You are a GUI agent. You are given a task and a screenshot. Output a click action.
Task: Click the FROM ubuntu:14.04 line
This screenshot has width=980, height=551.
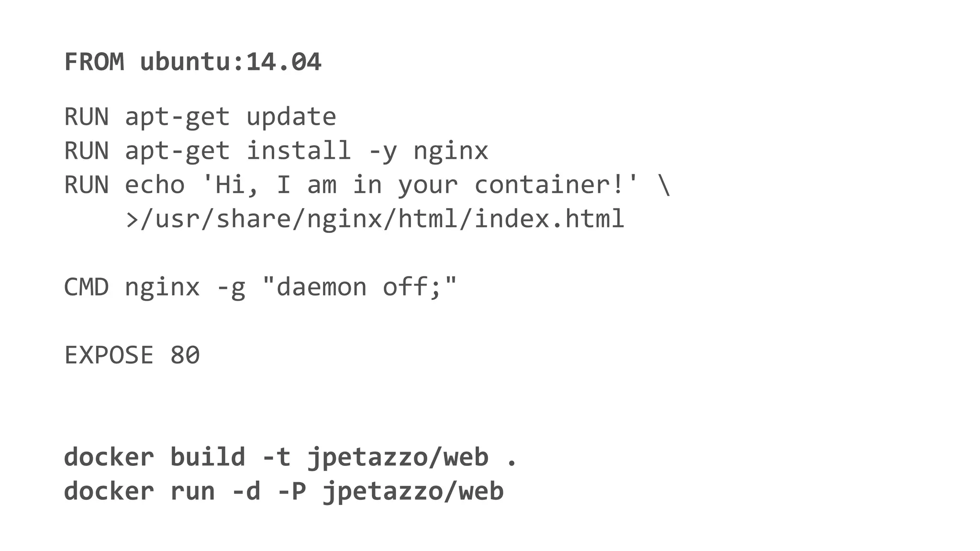pyautogui.click(x=192, y=62)
